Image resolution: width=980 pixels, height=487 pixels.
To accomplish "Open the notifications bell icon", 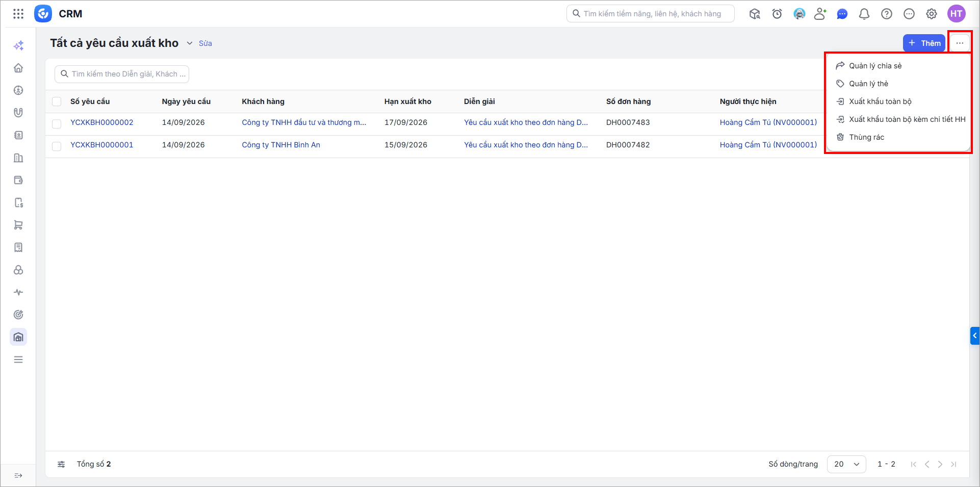I will (864, 14).
